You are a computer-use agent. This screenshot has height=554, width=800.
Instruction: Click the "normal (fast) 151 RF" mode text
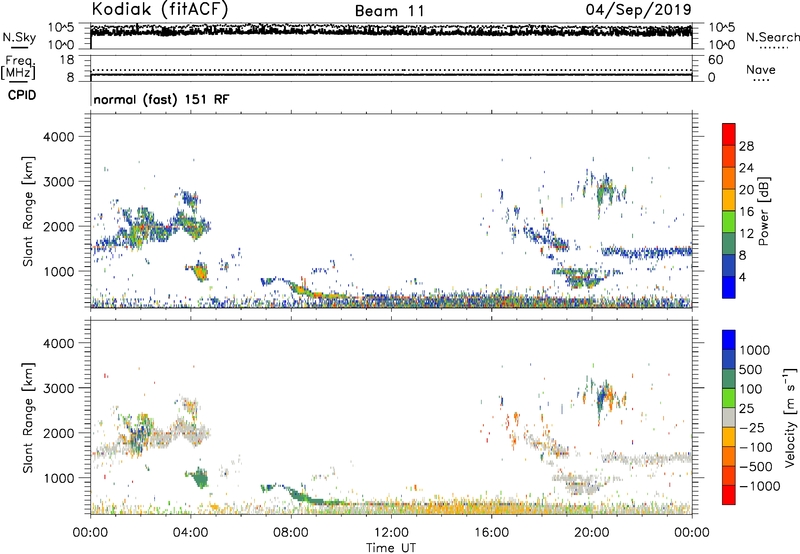point(161,99)
